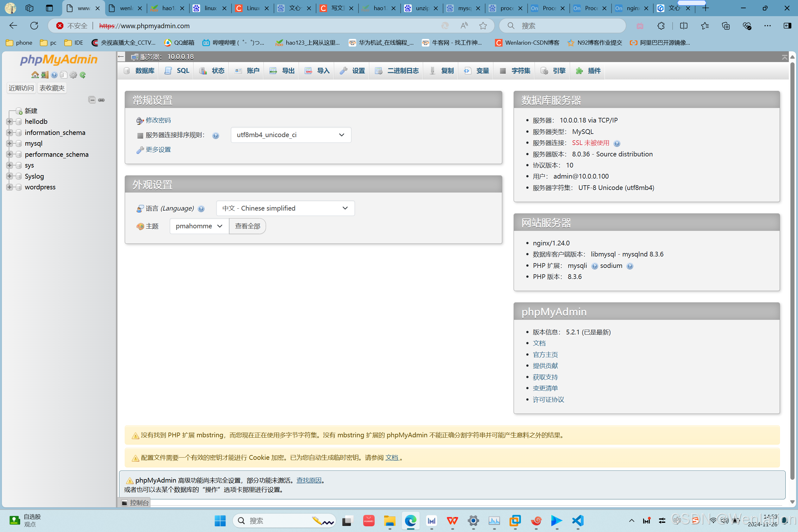Open the pmahomme theme dropdown
This screenshot has height=532, width=798.
[199, 226]
